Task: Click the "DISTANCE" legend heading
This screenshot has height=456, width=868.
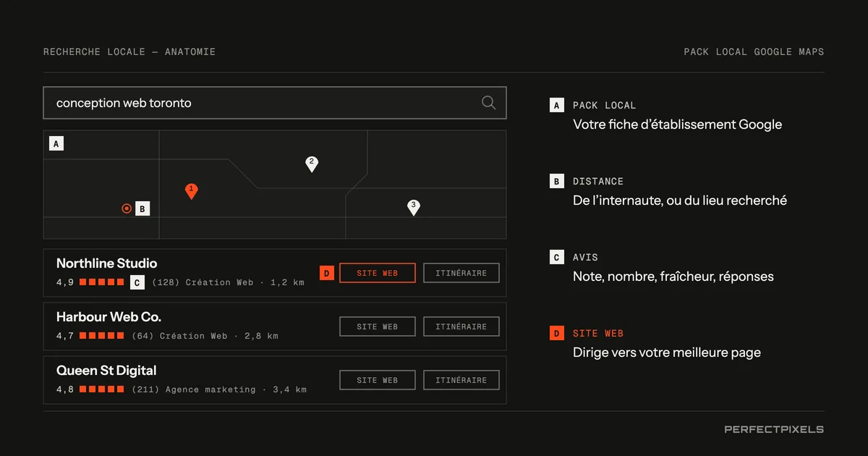Action: coord(598,182)
